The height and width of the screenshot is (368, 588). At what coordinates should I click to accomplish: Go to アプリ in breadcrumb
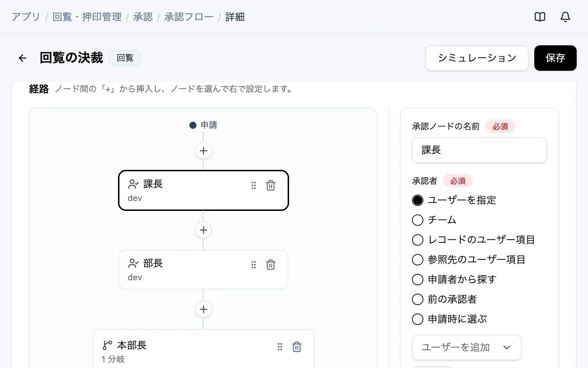tap(26, 17)
